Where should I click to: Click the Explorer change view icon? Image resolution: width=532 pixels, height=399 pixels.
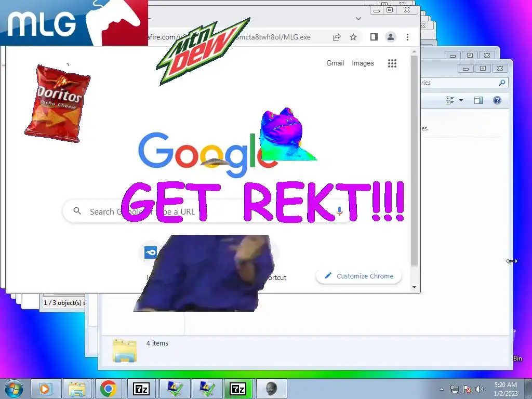(450, 100)
